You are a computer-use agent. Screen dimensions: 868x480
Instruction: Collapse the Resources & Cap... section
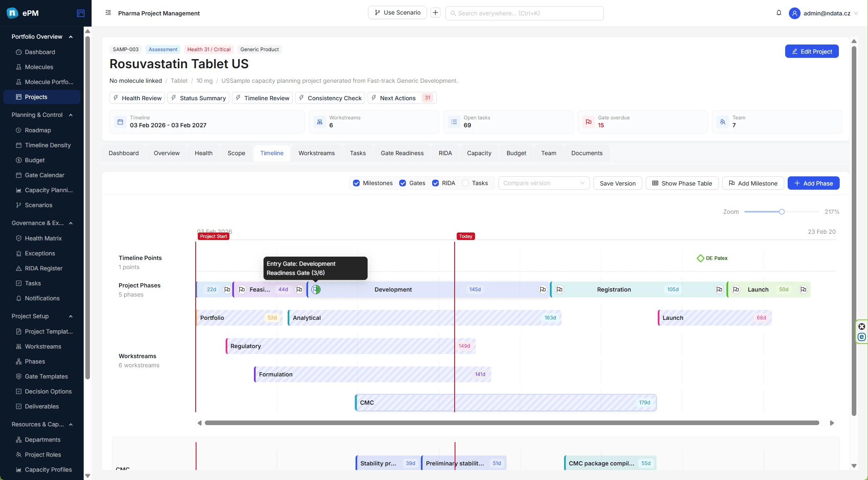pos(71,424)
